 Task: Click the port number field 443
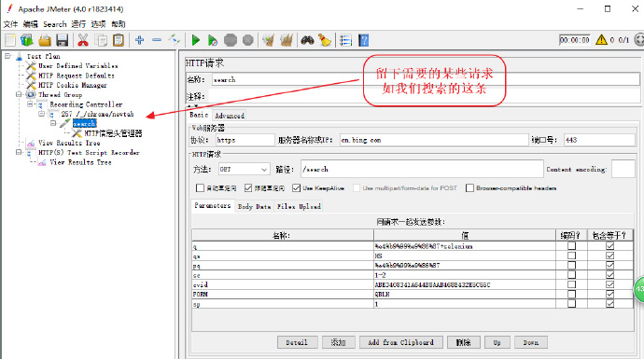tap(599, 140)
